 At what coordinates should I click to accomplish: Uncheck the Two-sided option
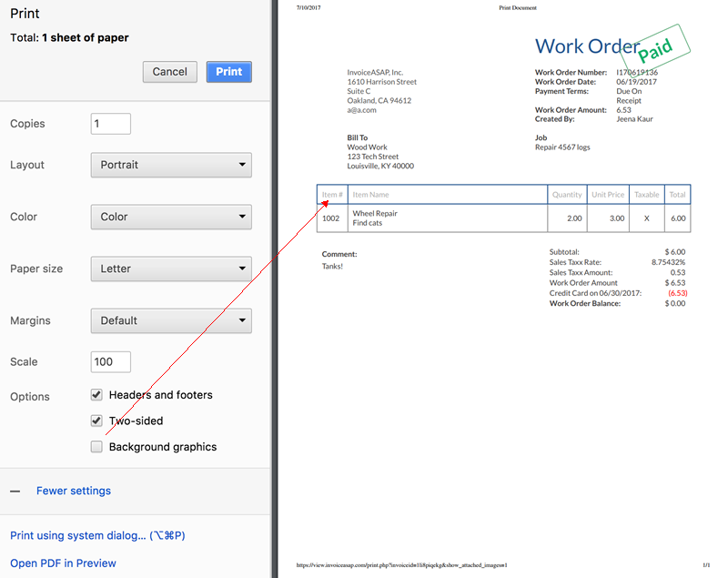(x=96, y=421)
